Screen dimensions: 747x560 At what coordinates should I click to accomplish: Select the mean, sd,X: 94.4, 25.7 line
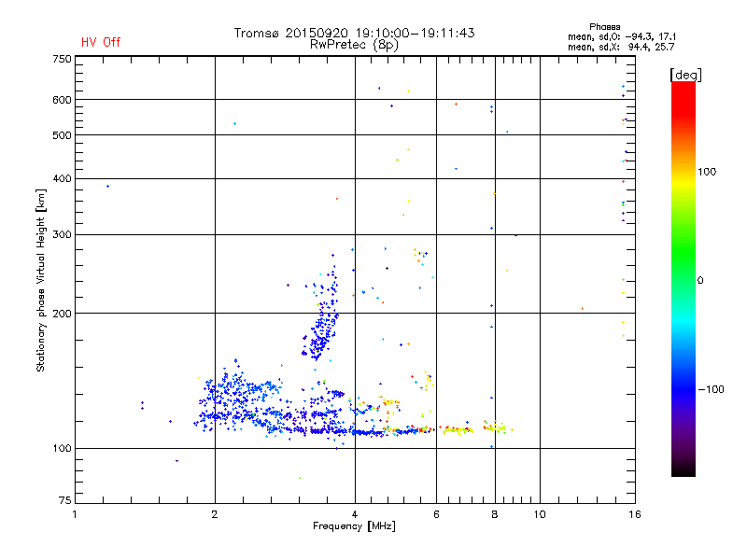(621, 47)
